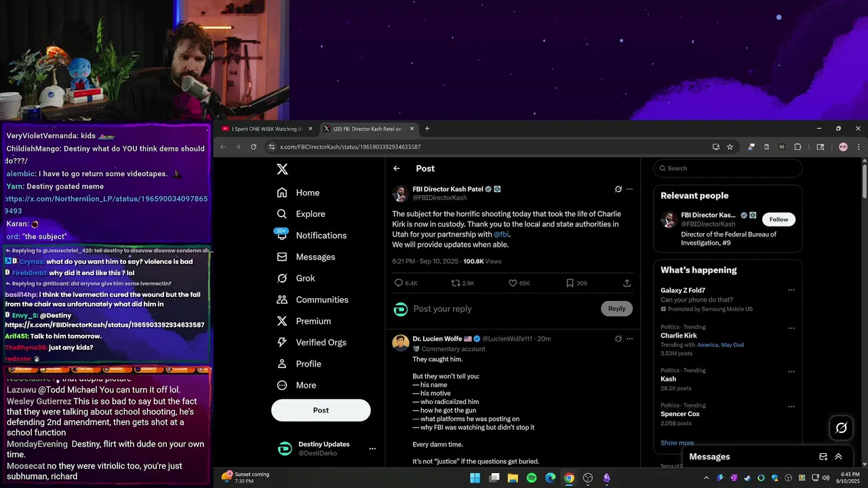Open a new Chrome tab
Viewport: 868px width, 488px height.
(427, 129)
